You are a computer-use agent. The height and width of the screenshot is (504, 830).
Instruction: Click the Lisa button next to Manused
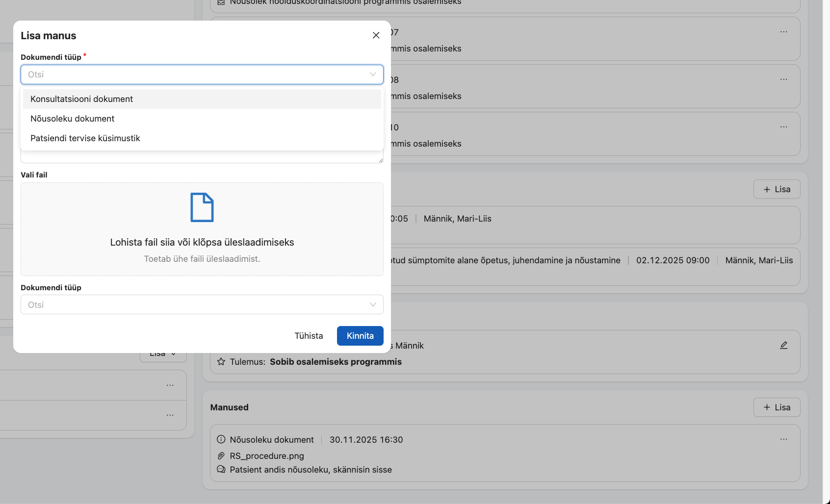[777, 407]
